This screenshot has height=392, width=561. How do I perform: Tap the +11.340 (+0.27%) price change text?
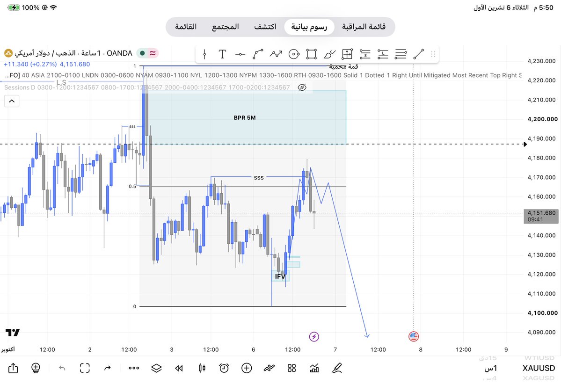click(x=30, y=65)
